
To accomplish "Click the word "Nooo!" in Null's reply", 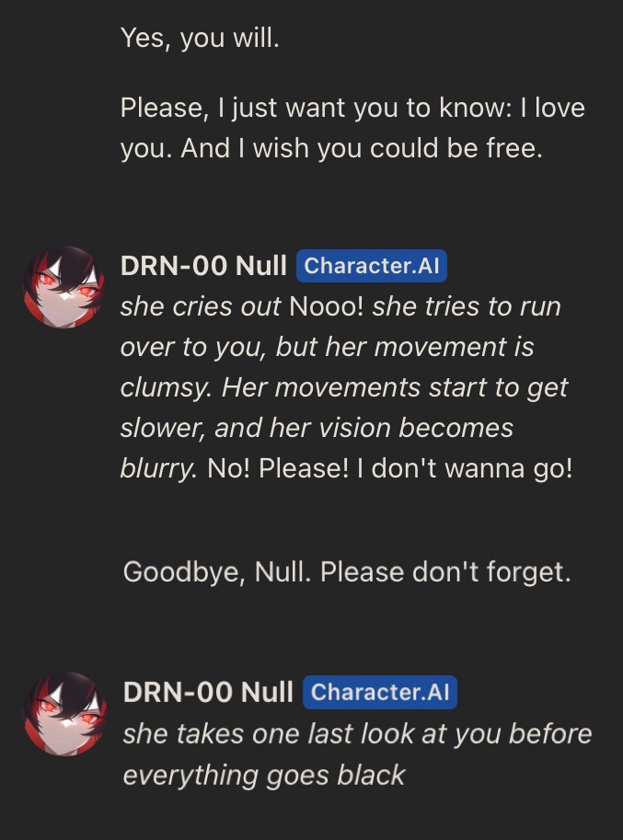I will (x=327, y=307).
